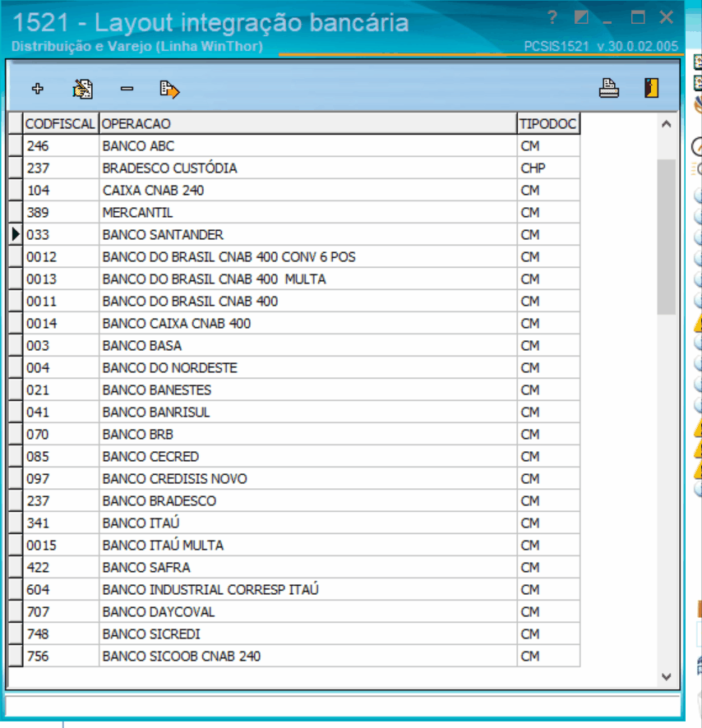Viewport: 702px width, 728px height.
Task: Sort by TIPODOC column header
Action: (548, 124)
